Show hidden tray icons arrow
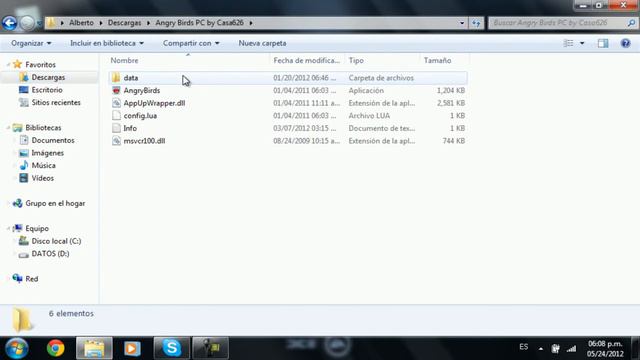Image resolution: width=640 pixels, height=360 pixels. 541,349
